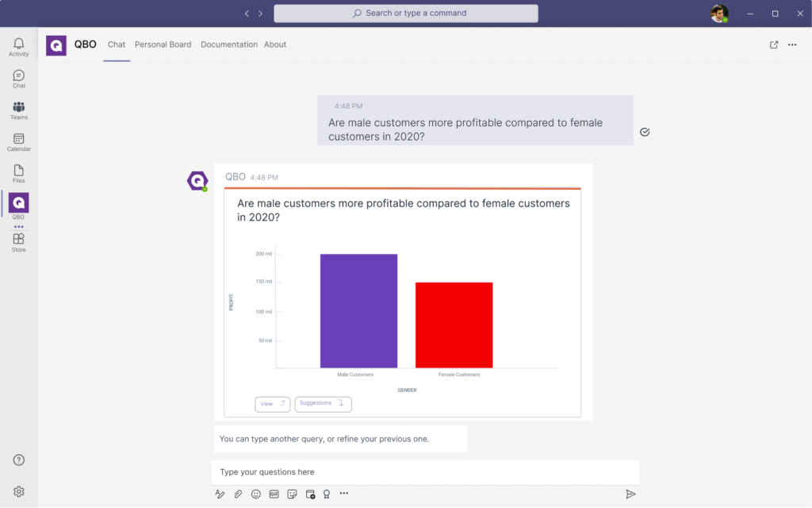Viewport: 812px width, 508px height.
Task: Switch to the Documentation tab
Action: tap(229, 44)
